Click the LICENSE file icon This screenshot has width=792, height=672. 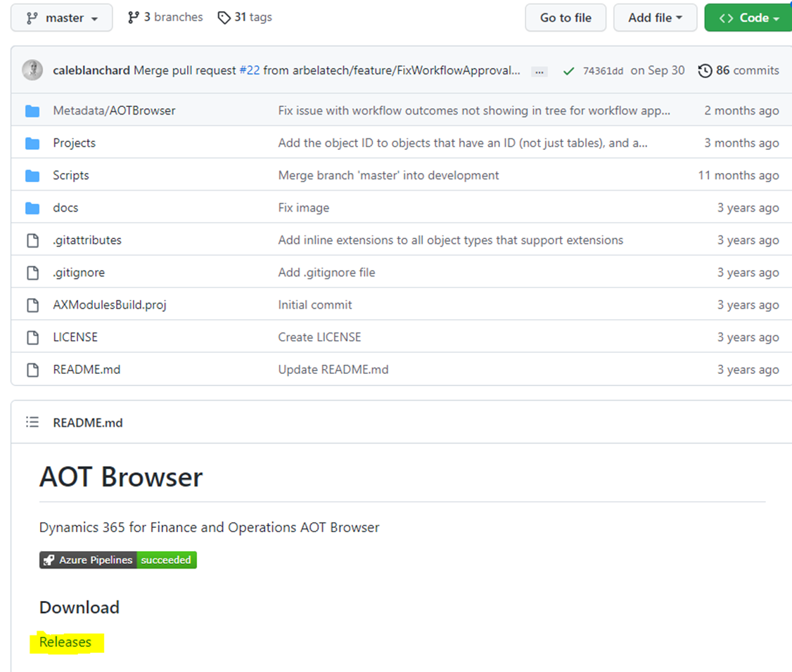click(x=33, y=337)
